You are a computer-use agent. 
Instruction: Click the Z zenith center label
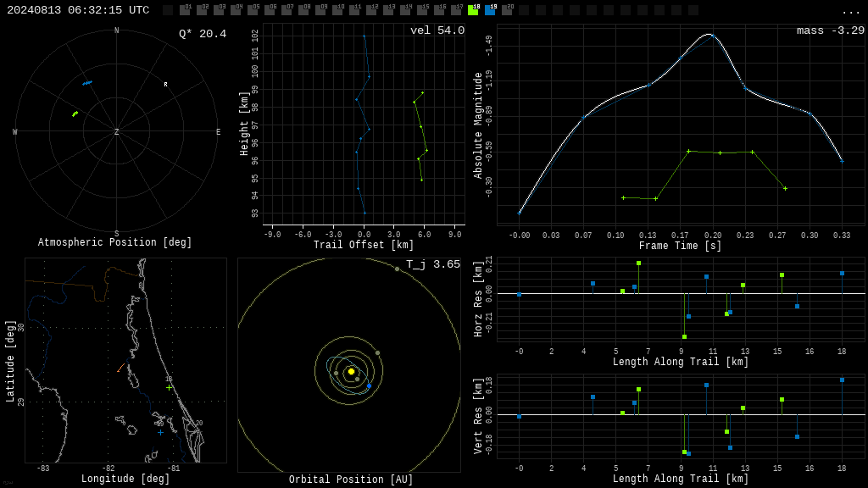(x=116, y=131)
